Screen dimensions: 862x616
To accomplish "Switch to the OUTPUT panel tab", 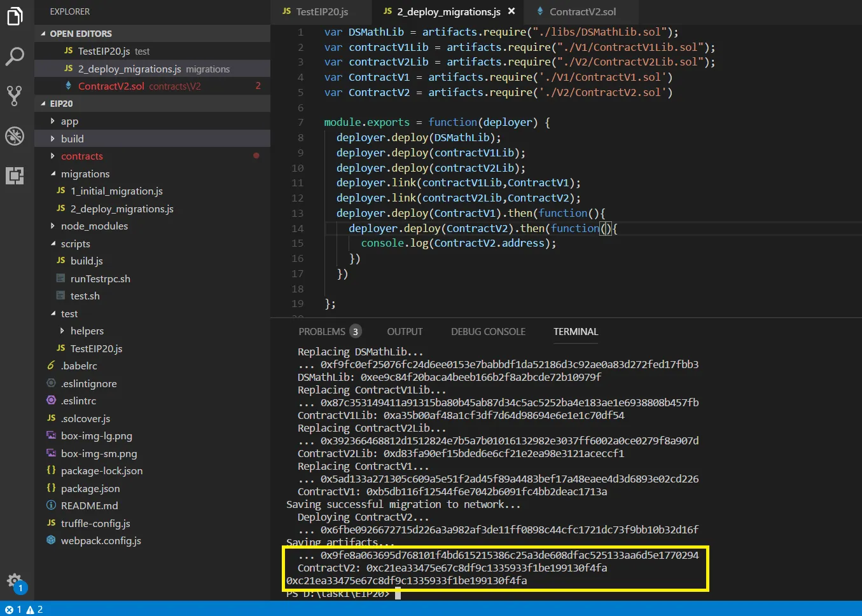I will 405,332.
